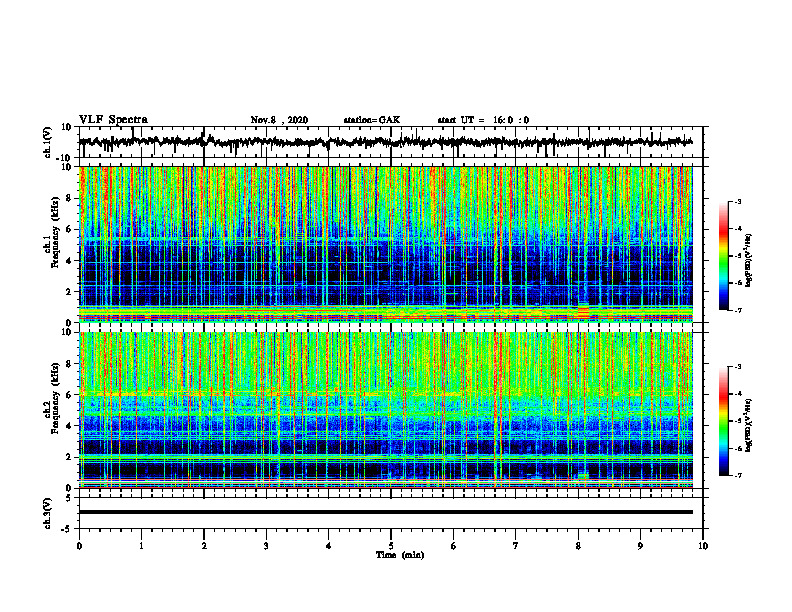Click the "-7" value below ch.2 color bar
The width and height of the screenshot is (792, 612).
click(x=737, y=475)
